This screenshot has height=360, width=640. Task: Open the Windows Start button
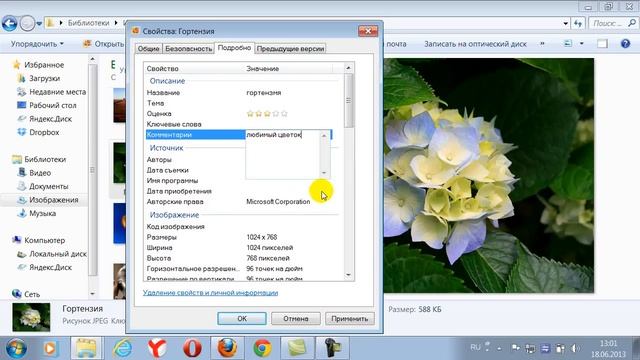pos(16,349)
